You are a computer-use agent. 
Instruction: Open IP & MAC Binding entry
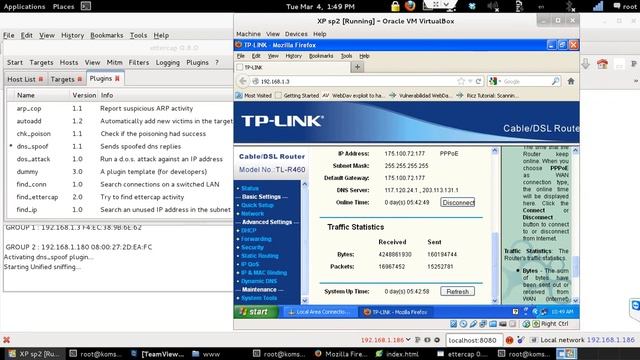pos(264,273)
